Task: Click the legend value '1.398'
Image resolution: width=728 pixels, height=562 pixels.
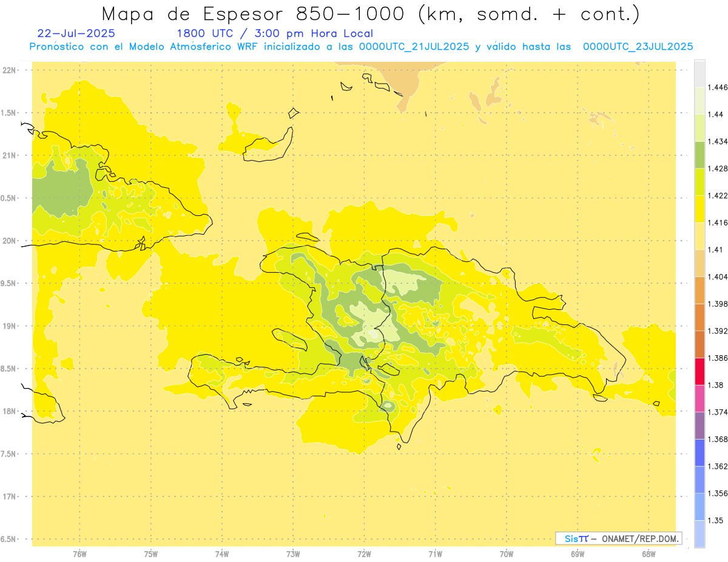Action: (717, 304)
